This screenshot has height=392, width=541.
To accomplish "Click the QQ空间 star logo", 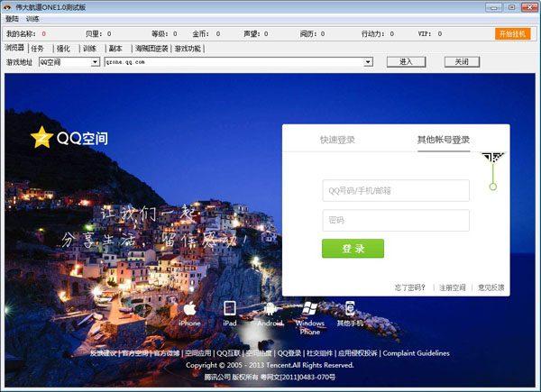I will point(41,137).
